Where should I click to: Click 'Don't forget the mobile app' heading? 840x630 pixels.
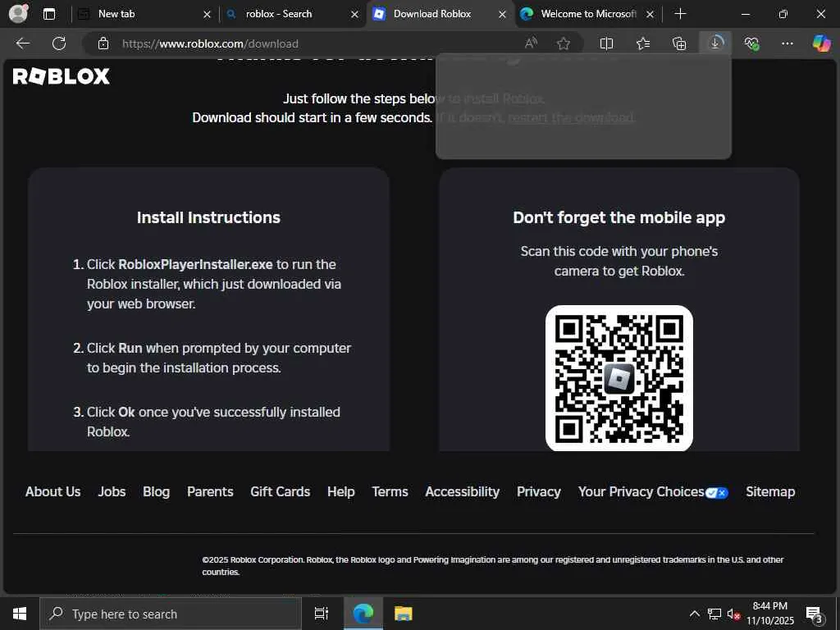coord(619,217)
